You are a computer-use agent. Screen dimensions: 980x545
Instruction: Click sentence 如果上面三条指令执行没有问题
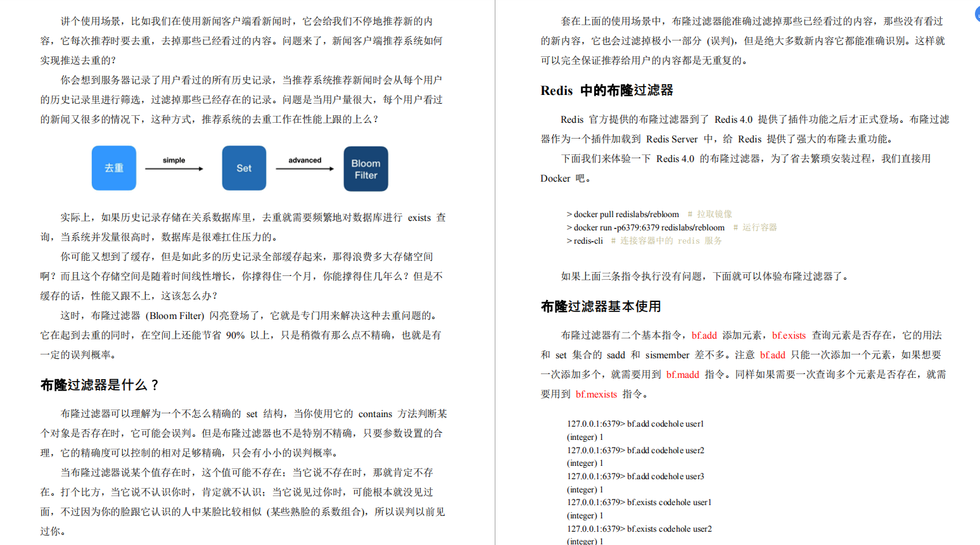pyautogui.click(x=704, y=277)
